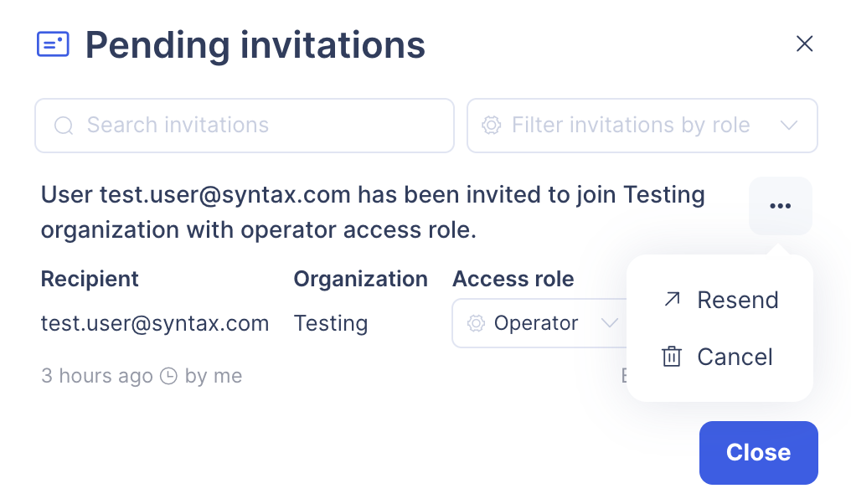Expand the role filter chevron arrow
The width and height of the screenshot is (851, 504).
click(x=788, y=126)
